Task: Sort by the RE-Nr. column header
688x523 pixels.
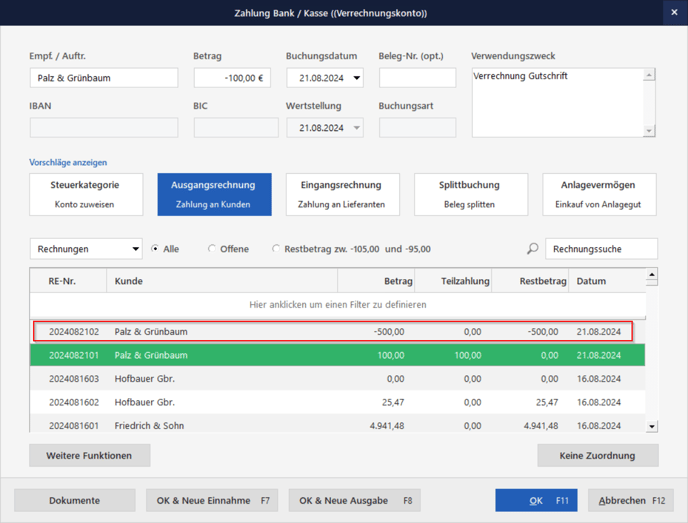Action: 68,281
